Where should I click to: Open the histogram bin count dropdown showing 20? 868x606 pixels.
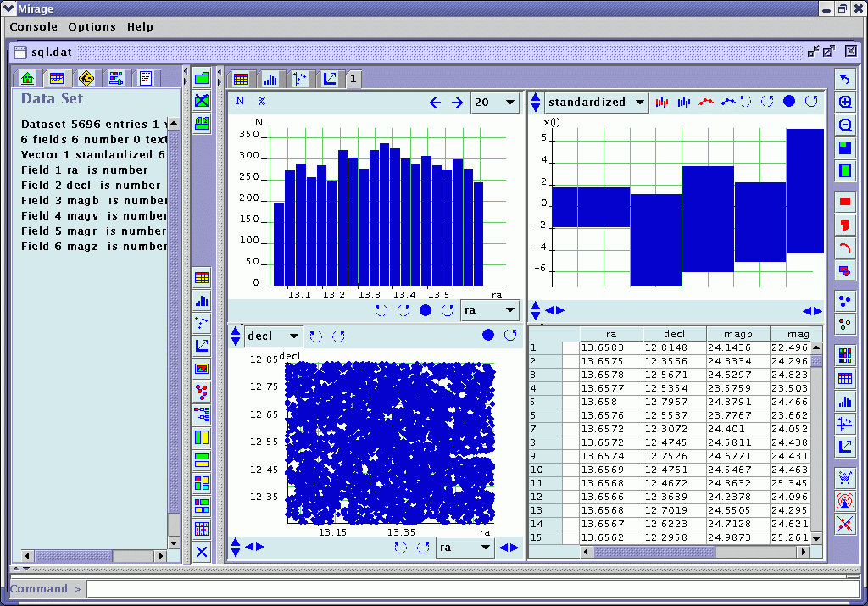tap(494, 103)
